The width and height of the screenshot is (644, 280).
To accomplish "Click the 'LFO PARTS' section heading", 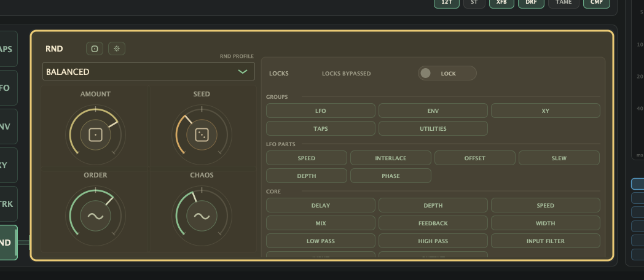I will (280, 144).
